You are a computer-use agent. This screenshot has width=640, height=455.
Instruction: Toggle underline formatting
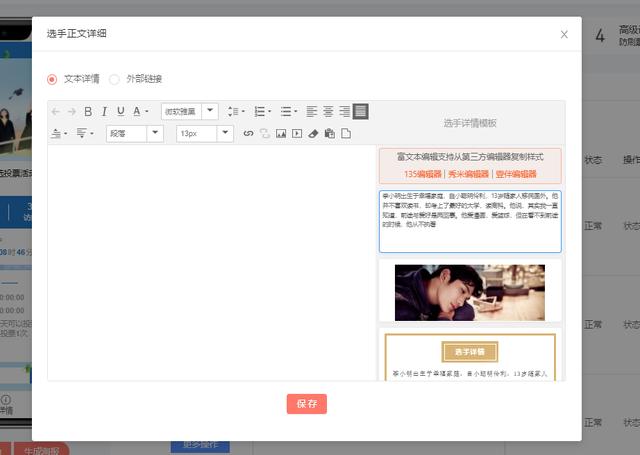[120, 111]
